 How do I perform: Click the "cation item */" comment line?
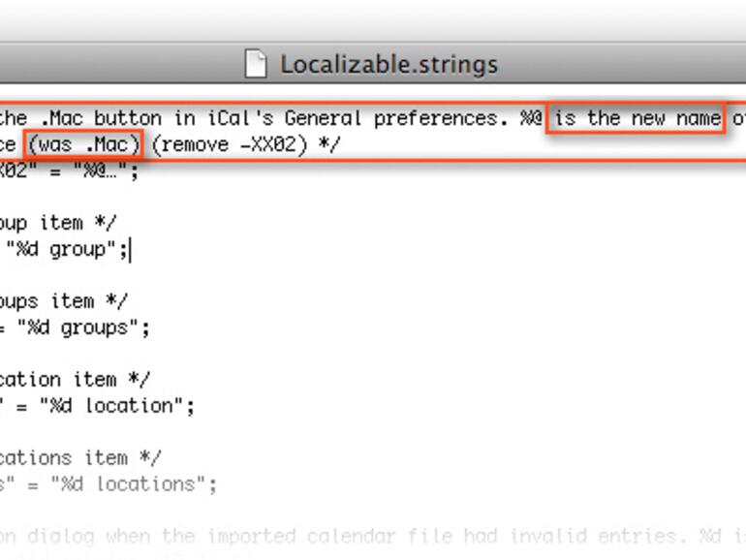pos(75,379)
